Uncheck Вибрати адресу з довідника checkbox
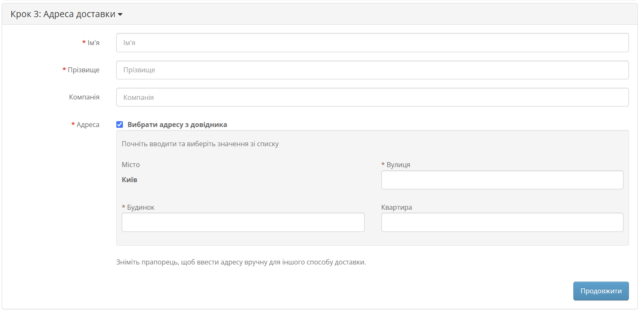This screenshot has width=644, height=310. click(120, 125)
